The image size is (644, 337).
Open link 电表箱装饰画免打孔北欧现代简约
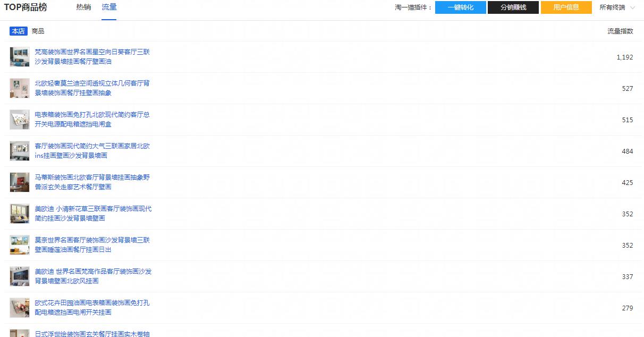tap(92, 120)
